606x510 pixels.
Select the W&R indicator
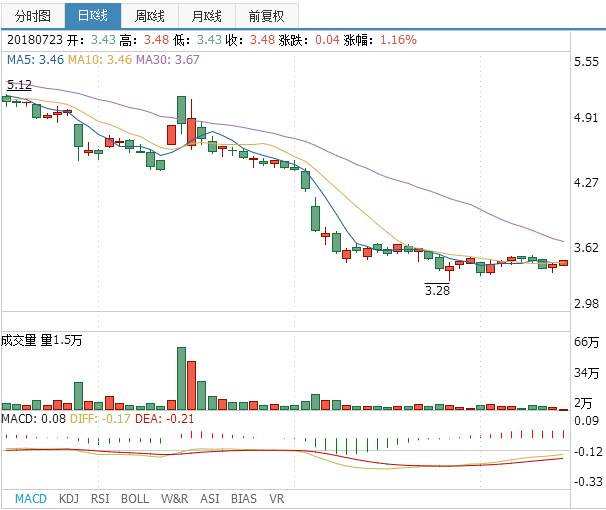175,498
